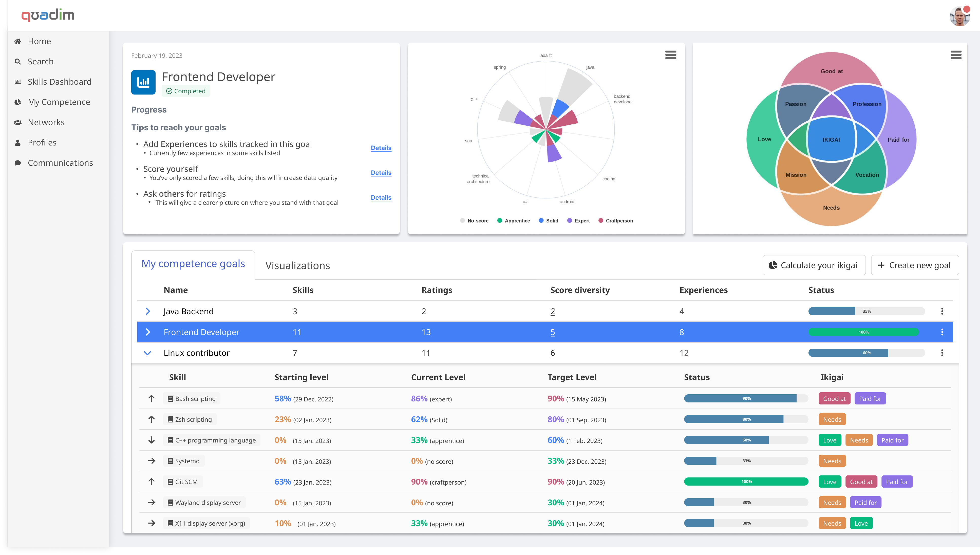Open the ikigai chart hamburger menu
Image resolution: width=980 pixels, height=555 pixels.
[x=956, y=55]
